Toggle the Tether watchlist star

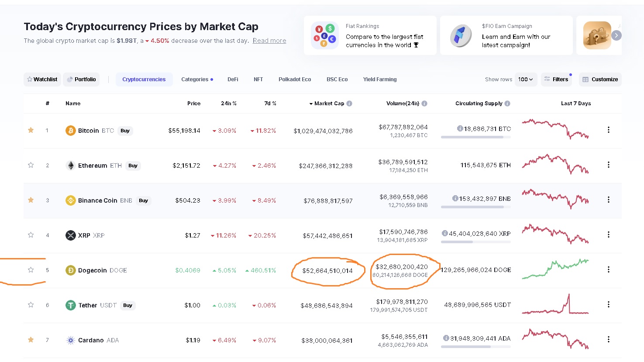click(31, 305)
